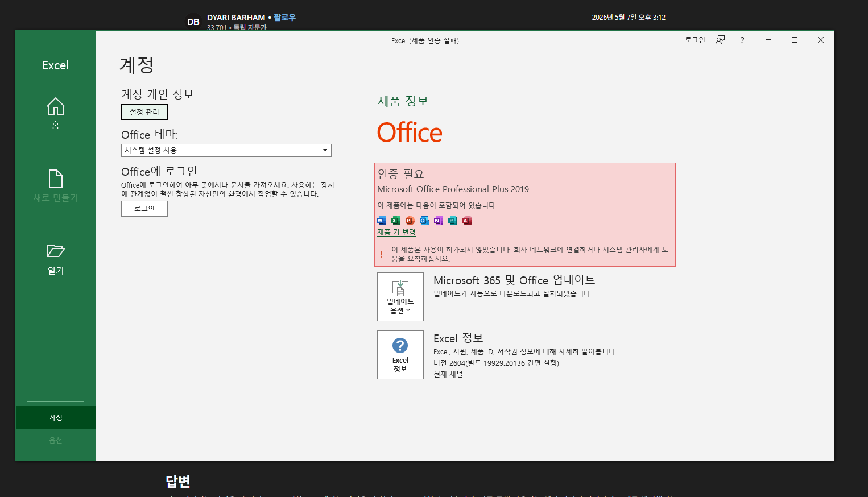
Task: Go to Home (홈) in Excel sidebar
Action: pos(55,113)
